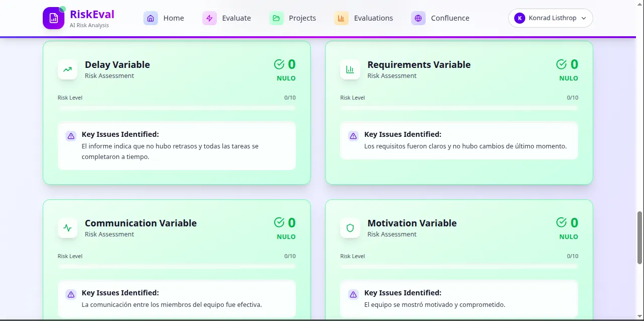Click the Communication Variable pulse icon
Image resolution: width=644 pixels, height=321 pixels.
(x=67, y=228)
